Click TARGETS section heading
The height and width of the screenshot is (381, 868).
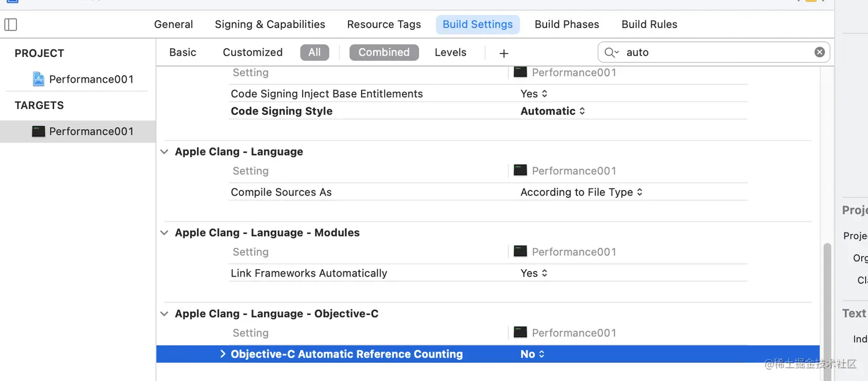(x=39, y=105)
